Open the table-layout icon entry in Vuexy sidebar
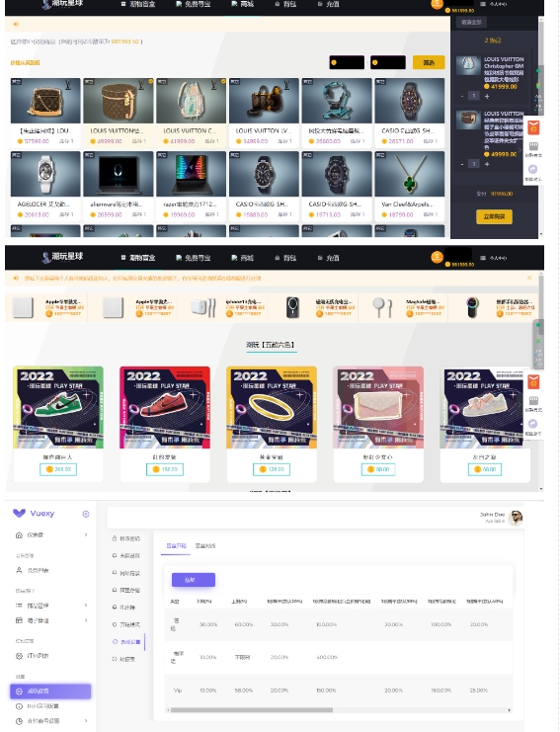This screenshot has width=560, height=732. pos(19,620)
